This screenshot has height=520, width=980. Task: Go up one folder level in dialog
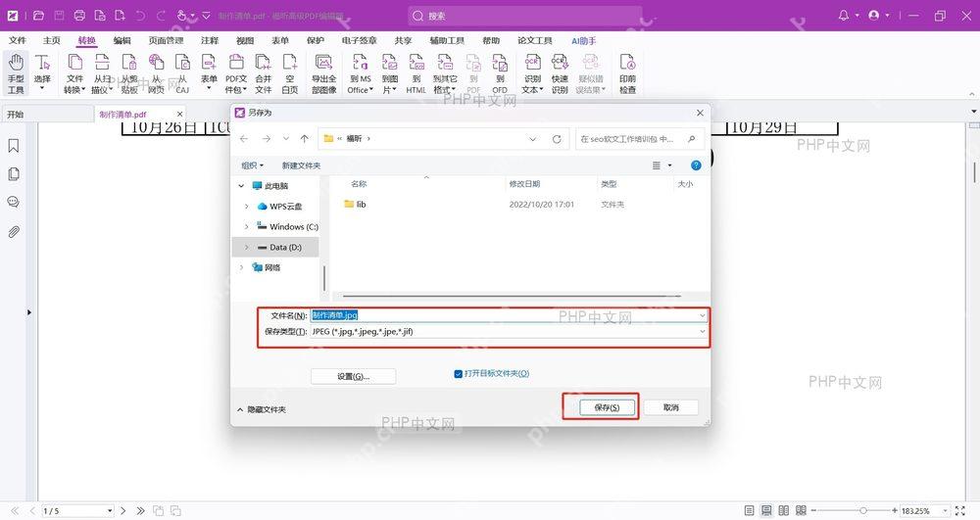tap(305, 139)
